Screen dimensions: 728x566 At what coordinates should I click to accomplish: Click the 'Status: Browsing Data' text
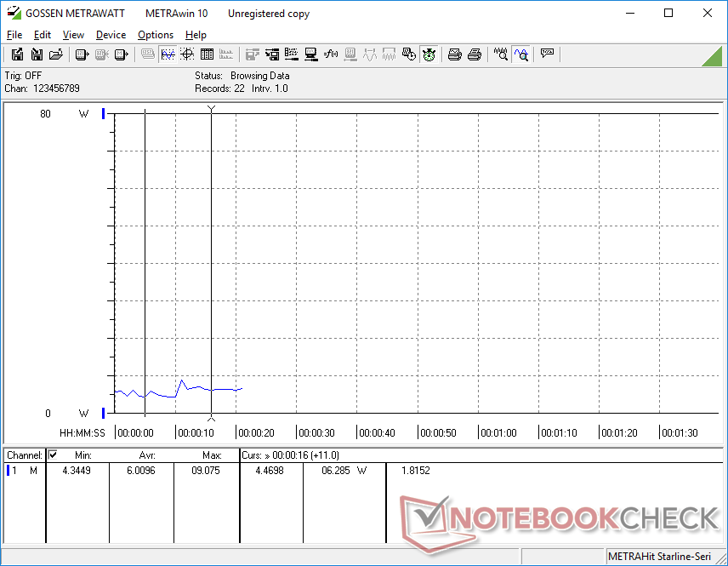(242, 75)
